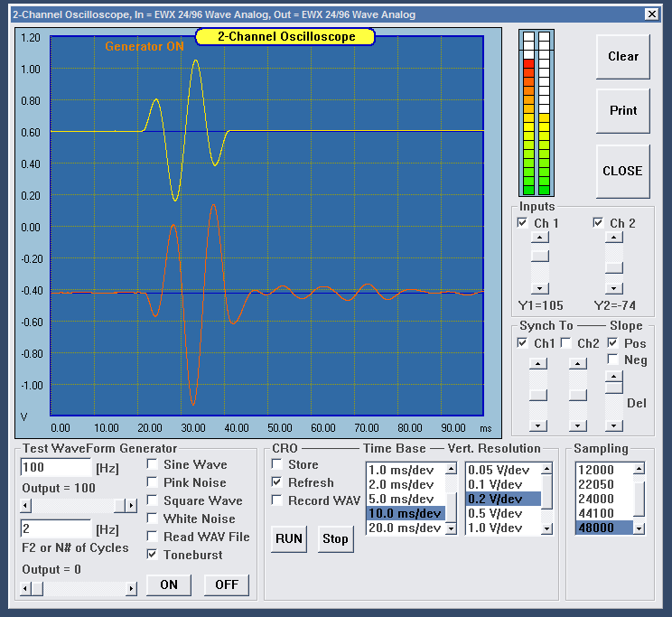Enable Read WAV File option
The image size is (672, 617).
152,536
